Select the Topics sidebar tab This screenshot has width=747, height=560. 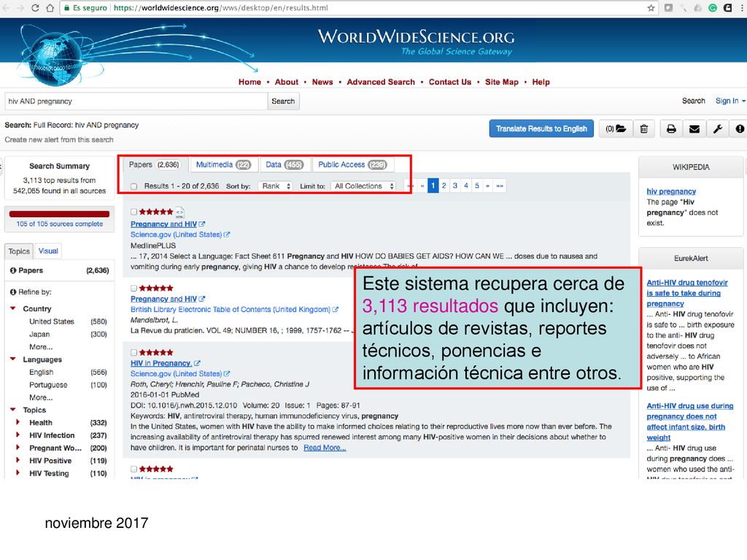(19, 251)
